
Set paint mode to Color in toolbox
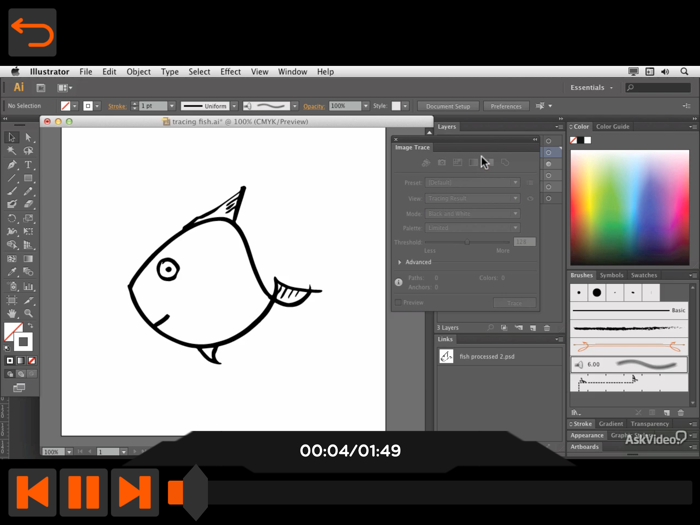[10, 360]
